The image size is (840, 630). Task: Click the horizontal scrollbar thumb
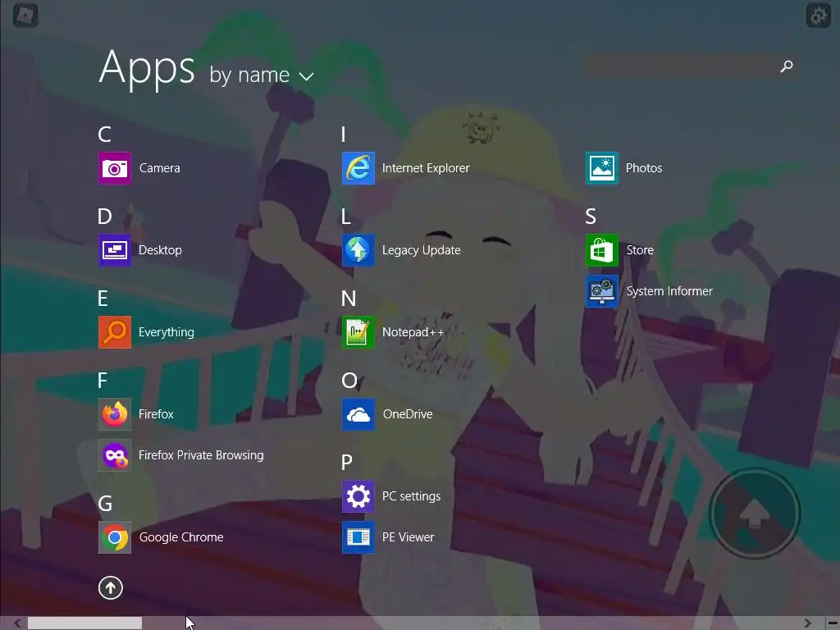(x=84, y=623)
